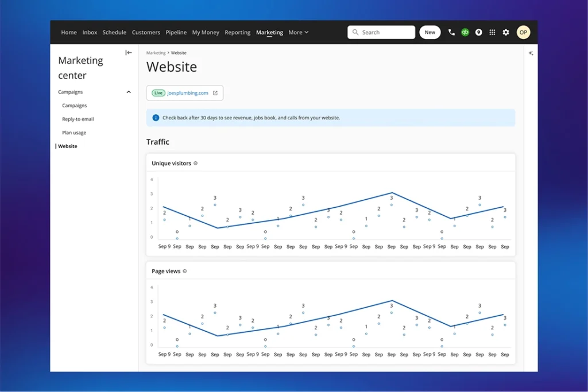Open the phone calls icon
The height and width of the screenshot is (392, 588).
point(451,32)
